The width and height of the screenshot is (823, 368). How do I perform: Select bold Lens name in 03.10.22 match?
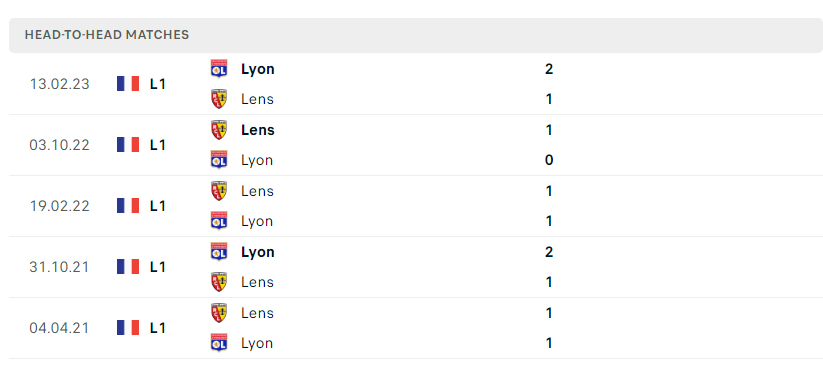[258, 130]
